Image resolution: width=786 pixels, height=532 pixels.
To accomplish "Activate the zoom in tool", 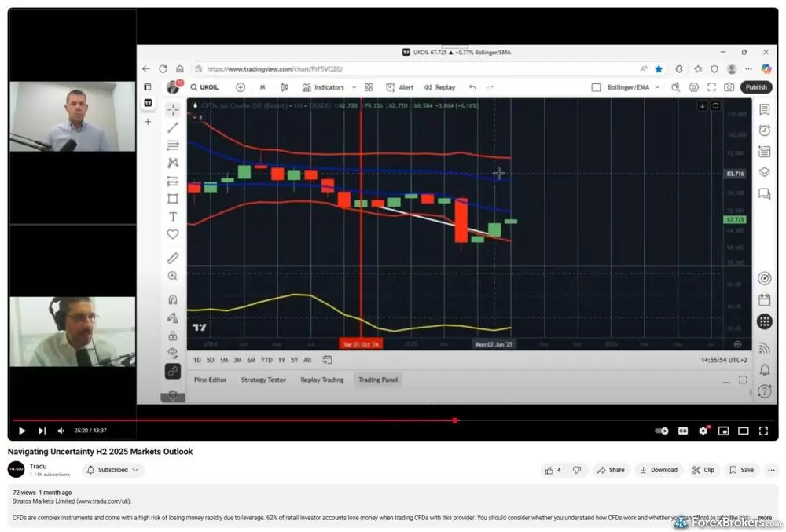I will coord(173,276).
